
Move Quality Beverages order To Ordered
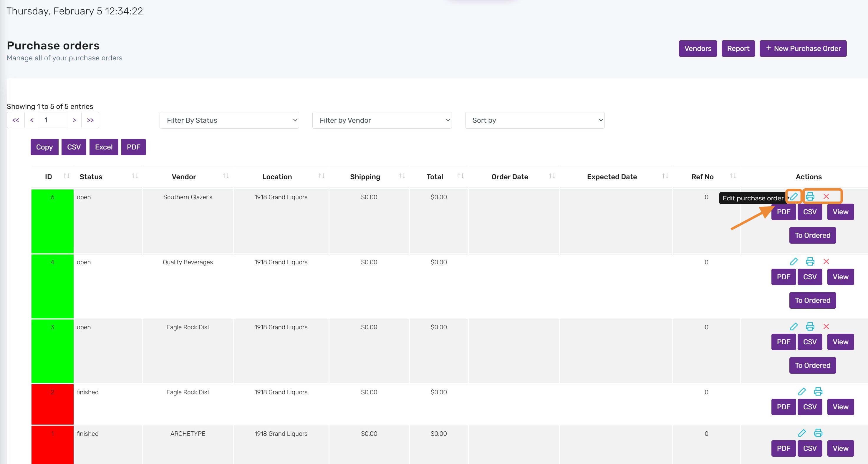812,300
